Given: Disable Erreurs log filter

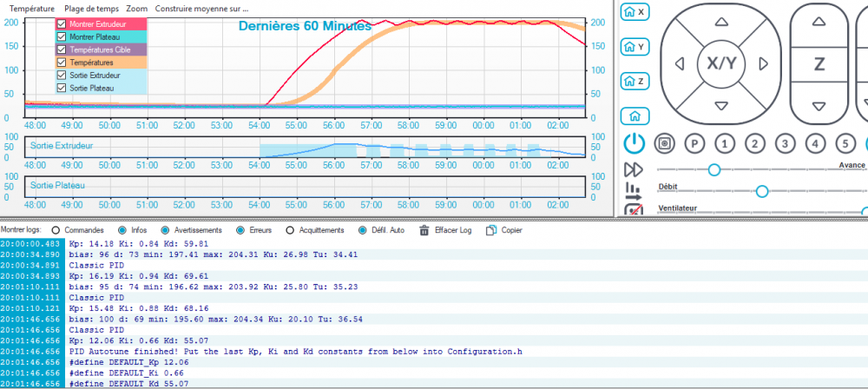Looking at the screenshot, I should point(240,230).
